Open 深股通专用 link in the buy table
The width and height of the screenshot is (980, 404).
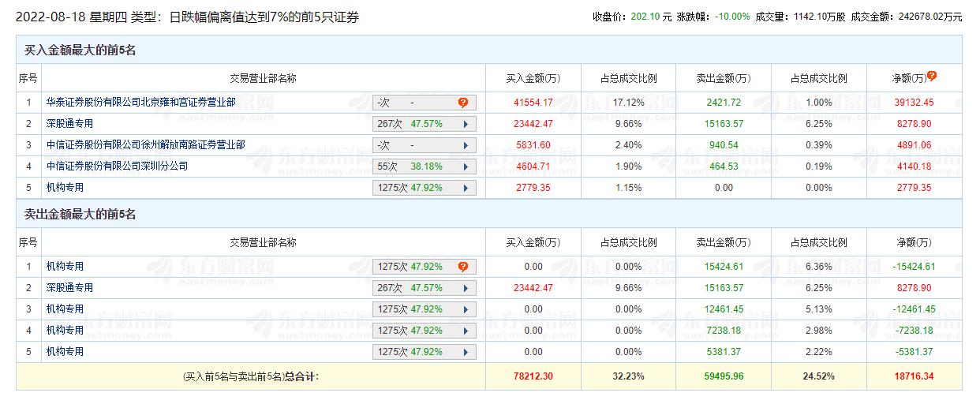coord(69,124)
